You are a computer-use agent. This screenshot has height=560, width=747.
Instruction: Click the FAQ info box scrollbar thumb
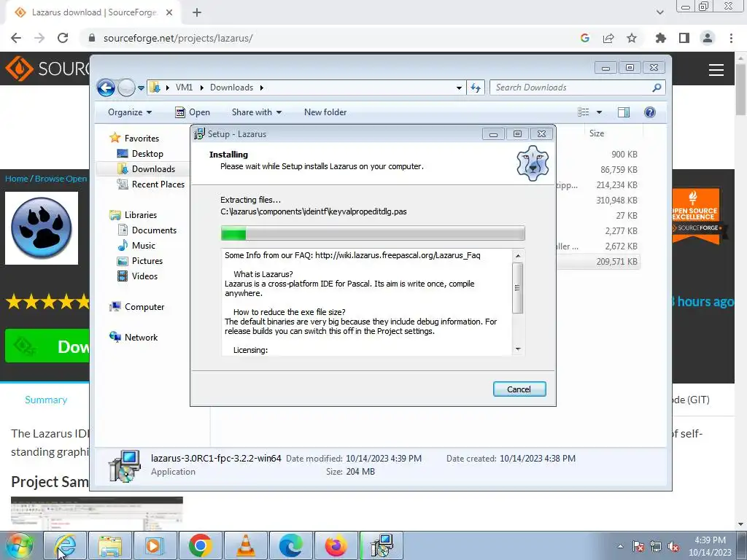click(x=518, y=287)
